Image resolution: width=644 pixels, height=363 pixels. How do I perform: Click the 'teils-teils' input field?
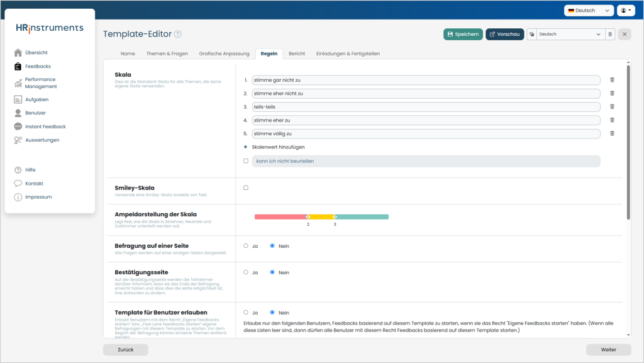pos(426,107)
